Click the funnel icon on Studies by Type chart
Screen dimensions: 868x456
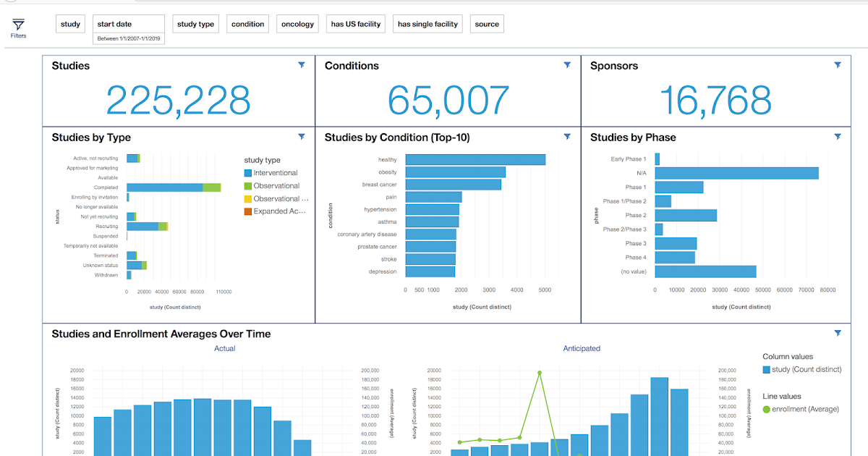click(302, 136)
